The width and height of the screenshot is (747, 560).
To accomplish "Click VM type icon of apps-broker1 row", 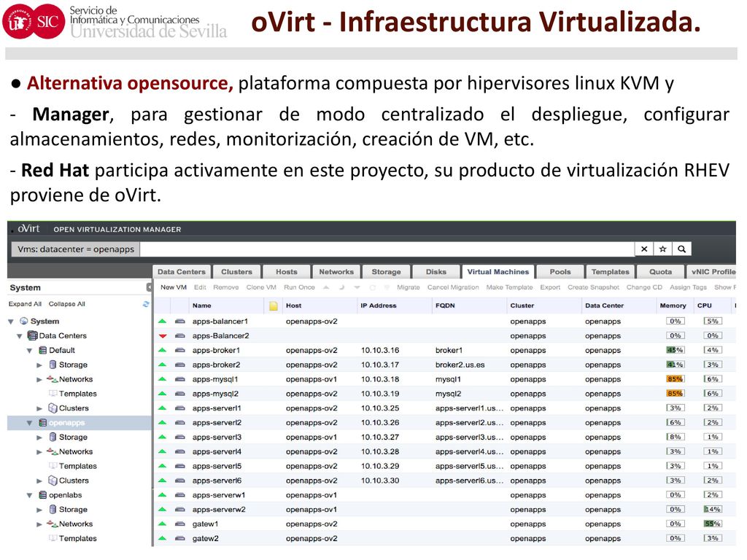I will [x=179, y=351].
